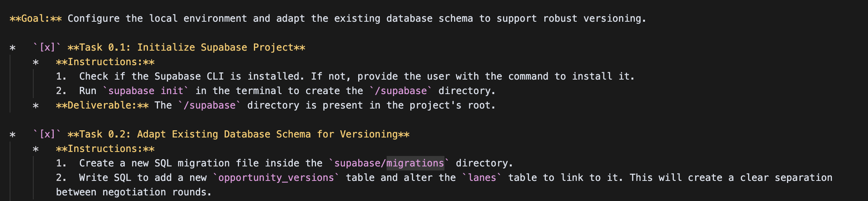The width and height of the screenshot is (868, 201).
Task: Click the word versioning ending the Goal line
Action: coord(614,18)
